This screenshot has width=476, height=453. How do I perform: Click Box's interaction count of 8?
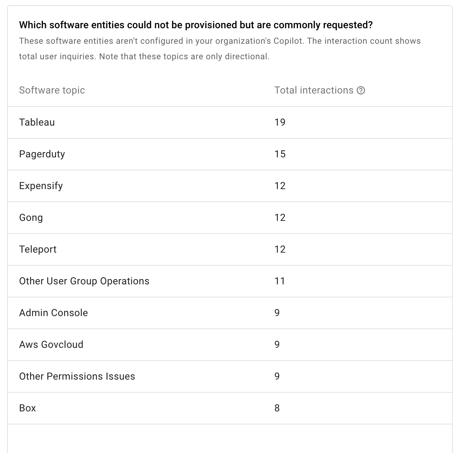277,408
